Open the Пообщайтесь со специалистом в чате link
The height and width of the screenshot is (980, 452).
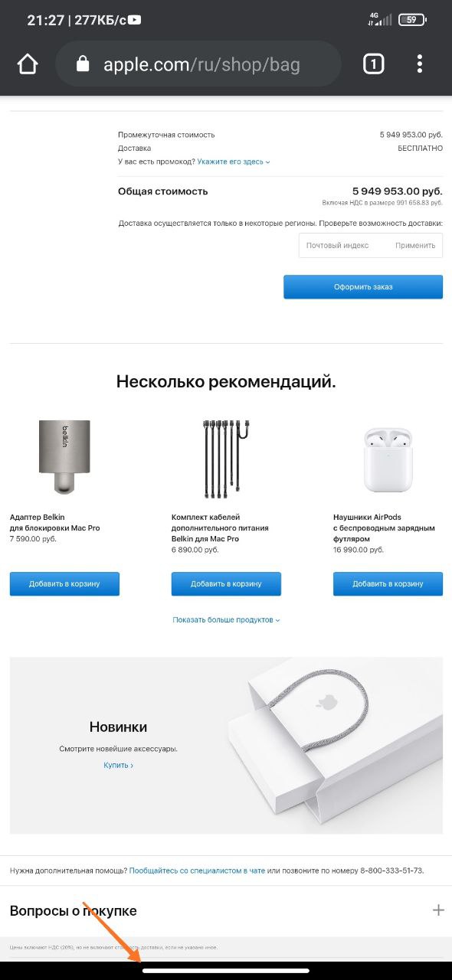(197, 871)
